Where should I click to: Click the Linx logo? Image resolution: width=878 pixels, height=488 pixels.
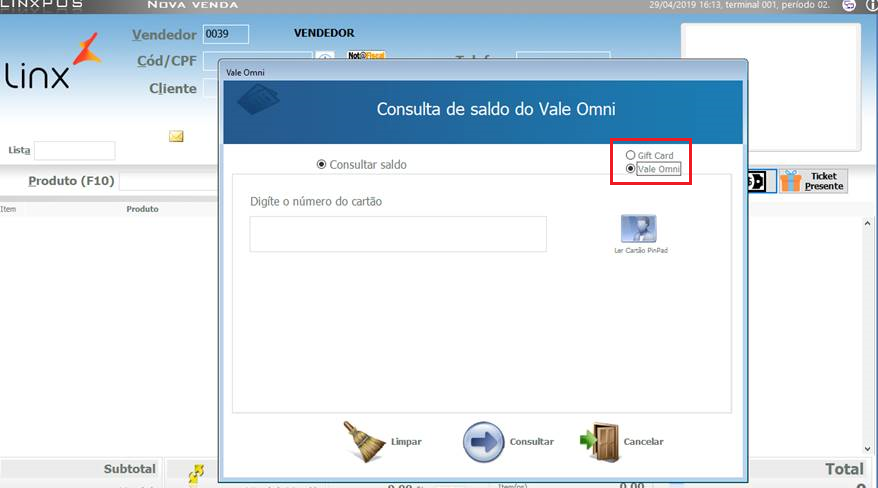(x=53, y=62)
